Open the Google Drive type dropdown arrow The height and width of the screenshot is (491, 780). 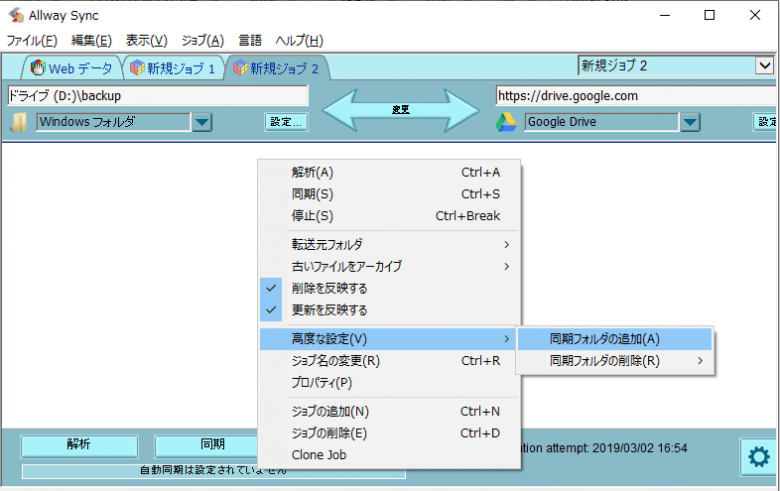click(x=690, y=122)
